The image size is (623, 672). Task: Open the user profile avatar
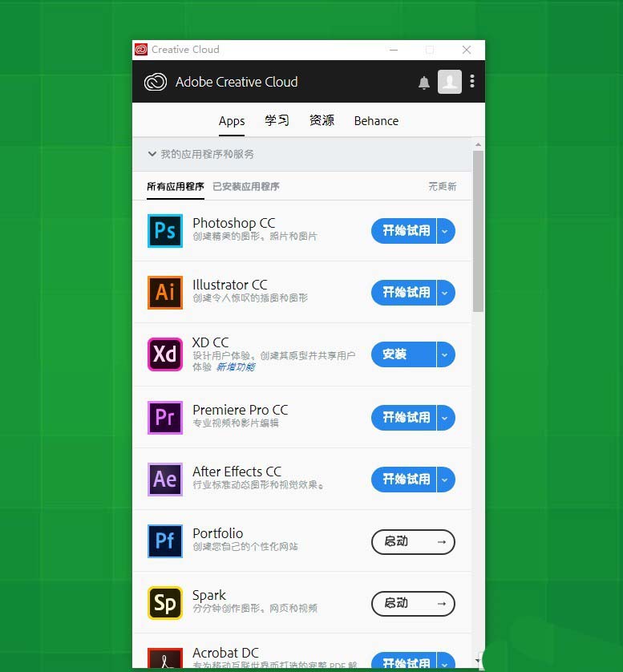click(450, 82)
